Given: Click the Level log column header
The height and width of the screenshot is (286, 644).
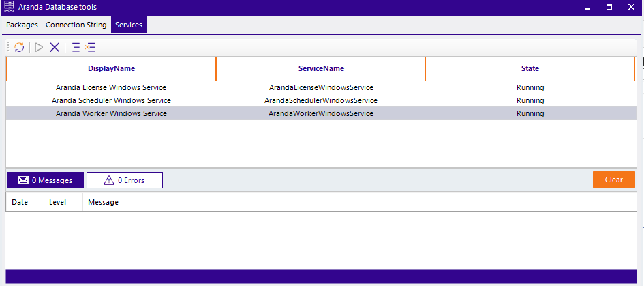Looking at the screenshot, I should pos(63,203).
